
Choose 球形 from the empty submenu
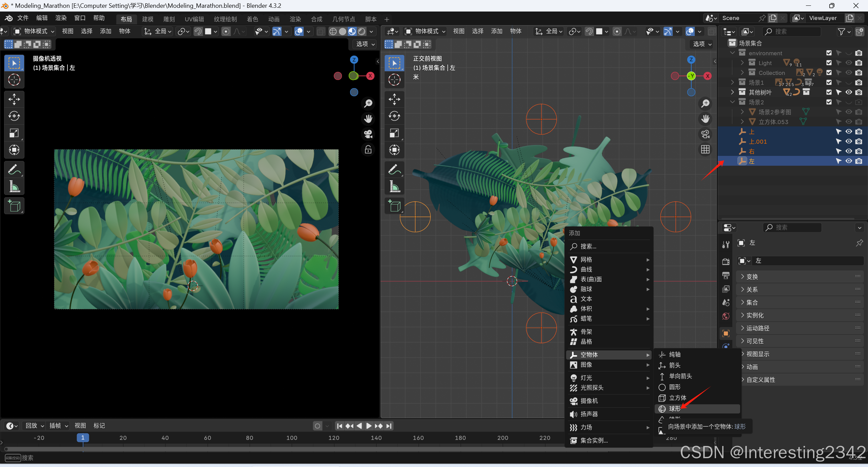tap(675, 409)
